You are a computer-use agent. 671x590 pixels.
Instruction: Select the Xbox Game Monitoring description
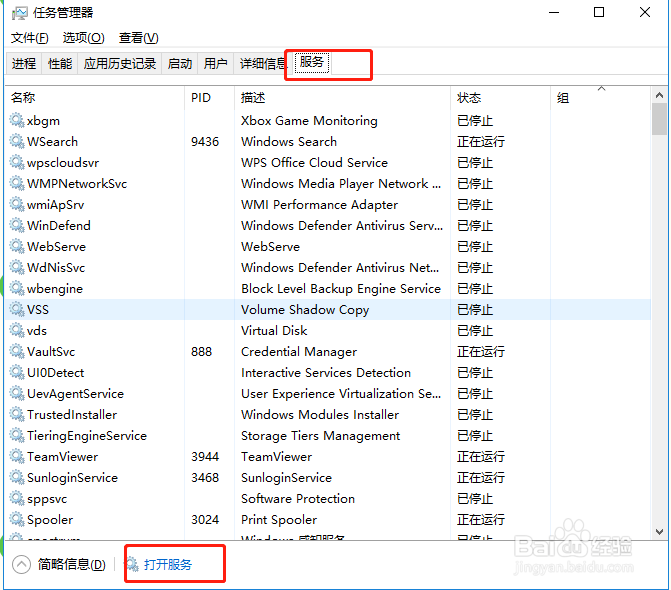pyautogui.click(x=309, y=121)
